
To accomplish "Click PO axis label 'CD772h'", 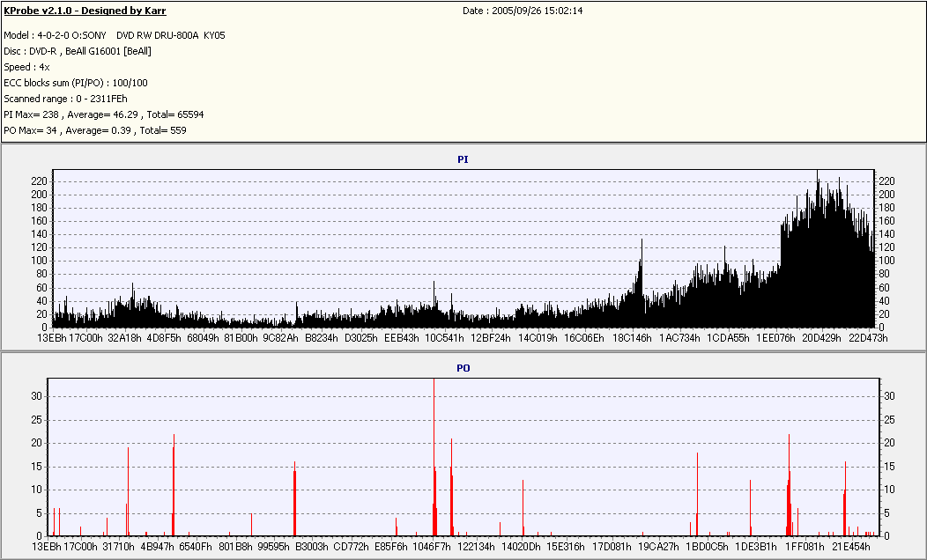I will tap(352, 547).
